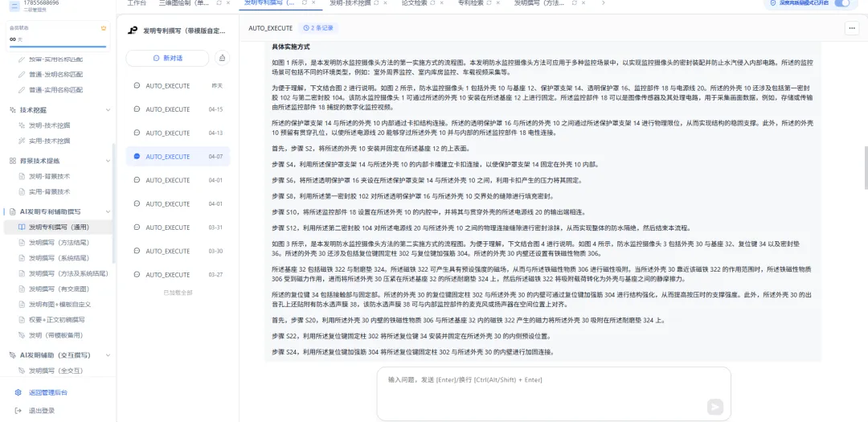This screenshot has width=868, height=422.
Task: Switch to the 论文检索 tab
Action: click(x=415, y=2)
